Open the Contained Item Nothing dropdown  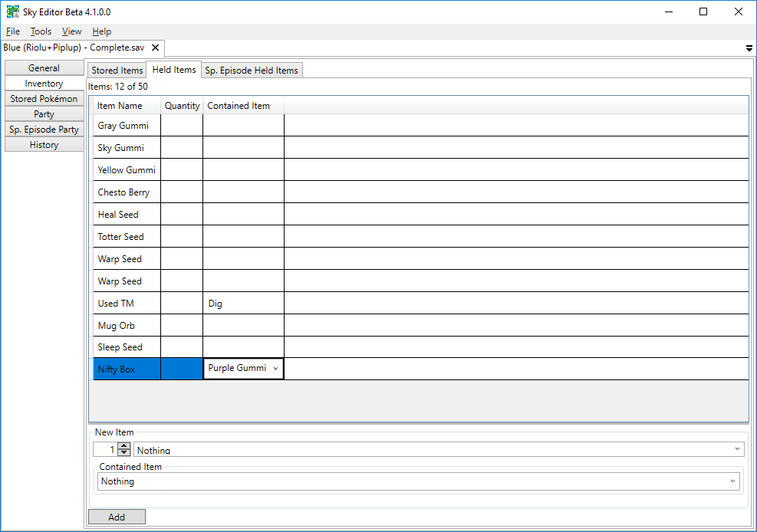click(732, 481)
